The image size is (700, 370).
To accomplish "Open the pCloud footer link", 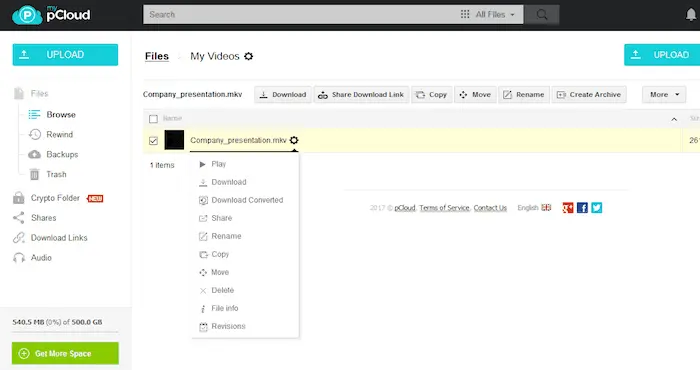I will coord(405,208).
